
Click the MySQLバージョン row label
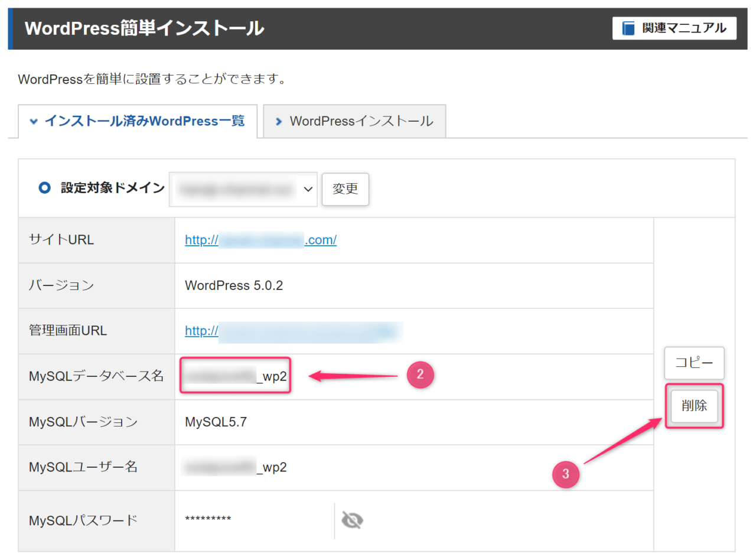tap(83, 422)
